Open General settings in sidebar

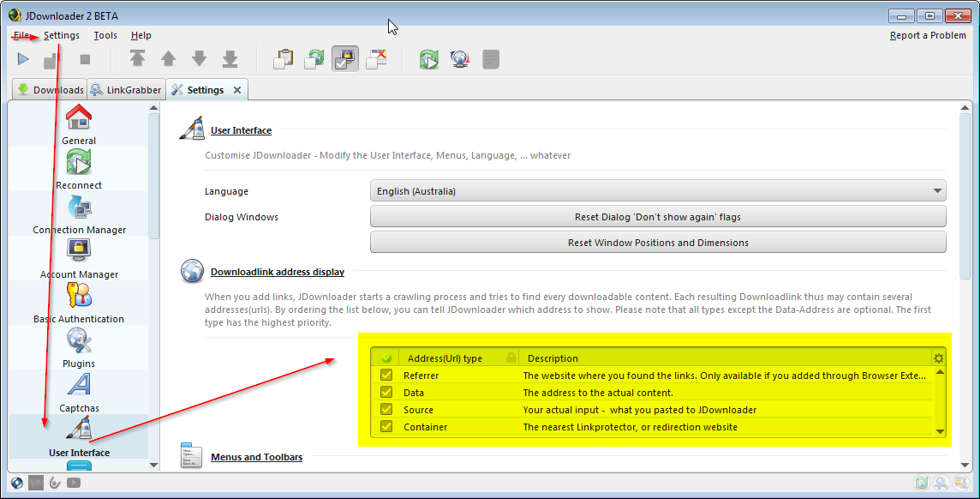pos(79,124)
